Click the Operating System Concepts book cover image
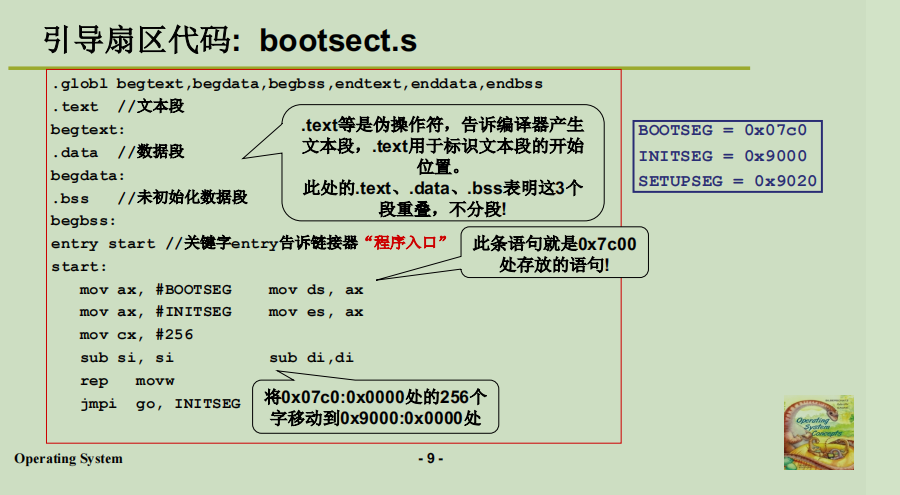 tap(819, 432)
